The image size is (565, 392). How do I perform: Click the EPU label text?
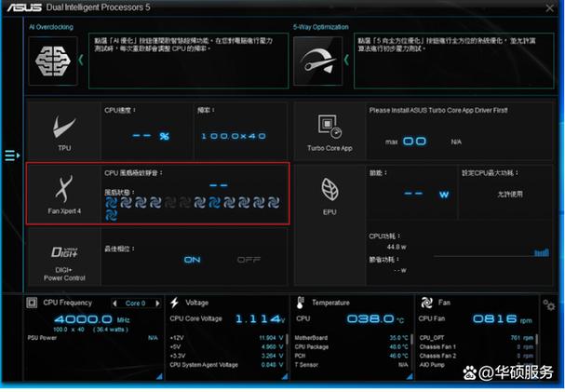tap(330, 212)
